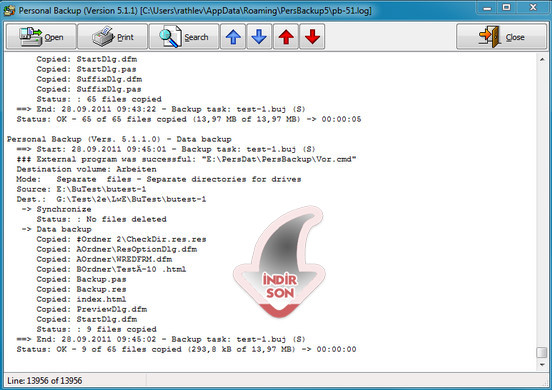The width and height of the screenshot is (552, 390).
Task: Click 'Status: : No files deleted' line
Action: click(101, 219)
